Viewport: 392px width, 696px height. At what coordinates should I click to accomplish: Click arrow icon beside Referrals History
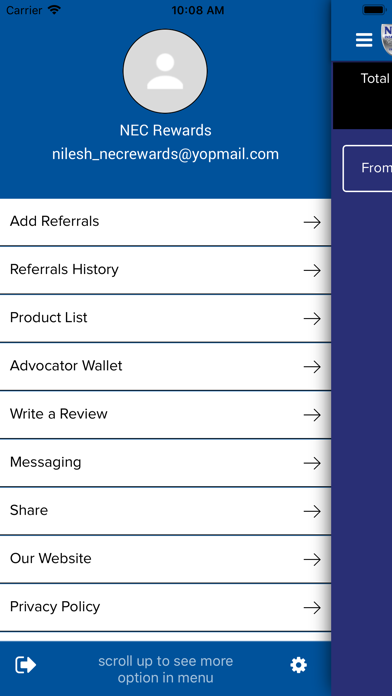tap(312, 270)
